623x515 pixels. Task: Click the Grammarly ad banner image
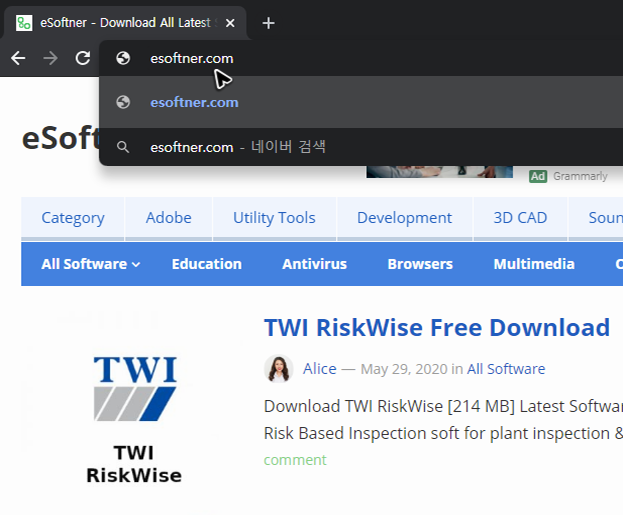point(439,172)
